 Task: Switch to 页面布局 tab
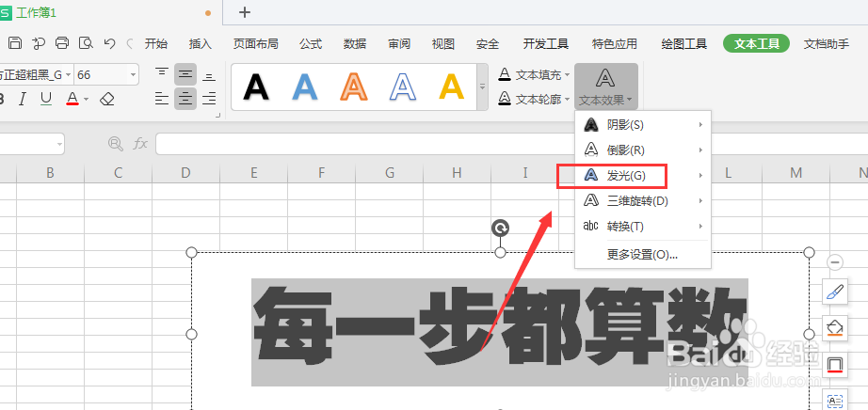[255, 43]
